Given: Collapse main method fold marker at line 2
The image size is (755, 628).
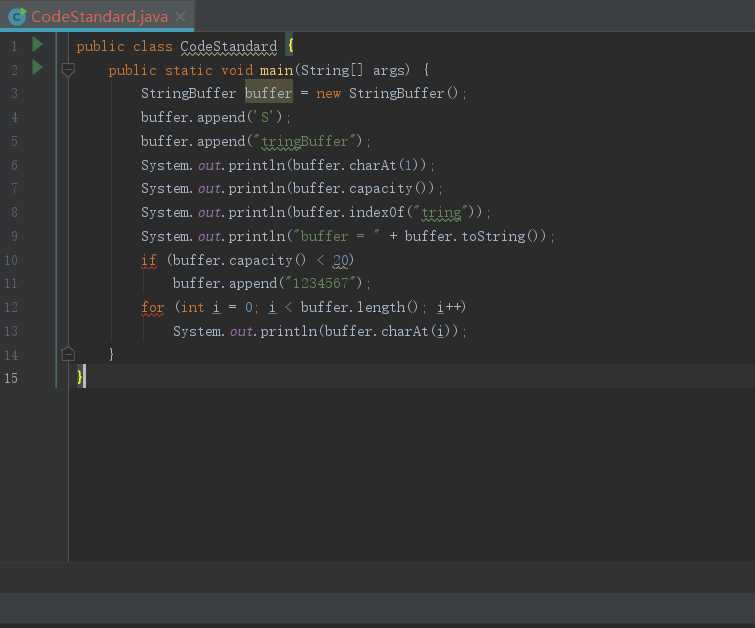Looking at the screenshot, I should coord(68,70).
